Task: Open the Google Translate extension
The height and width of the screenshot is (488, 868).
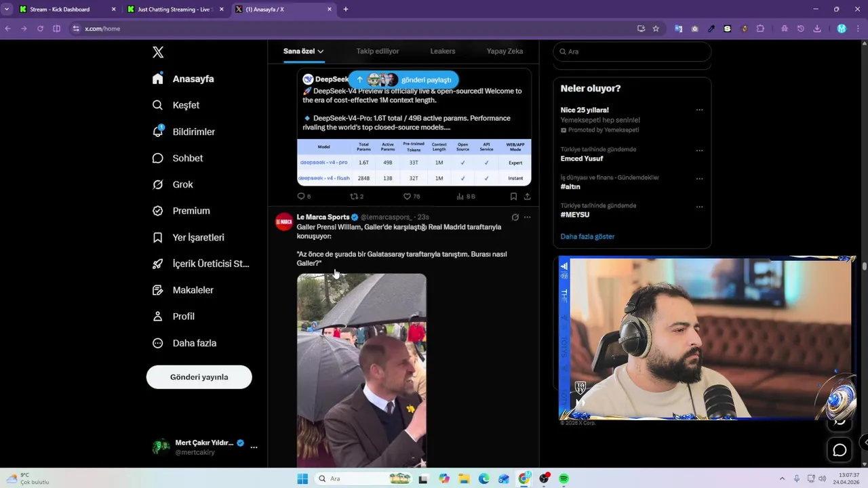Action: click(x=678, y=28)
